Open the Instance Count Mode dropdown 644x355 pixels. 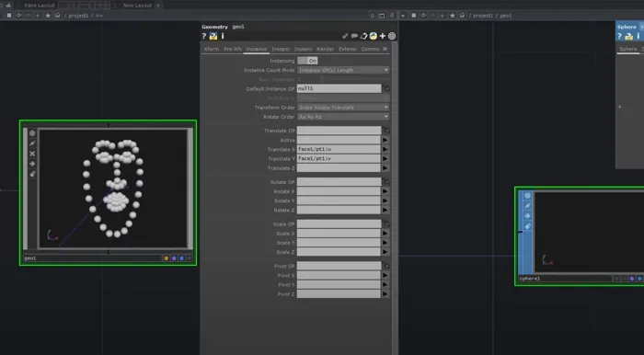[343, 70]
